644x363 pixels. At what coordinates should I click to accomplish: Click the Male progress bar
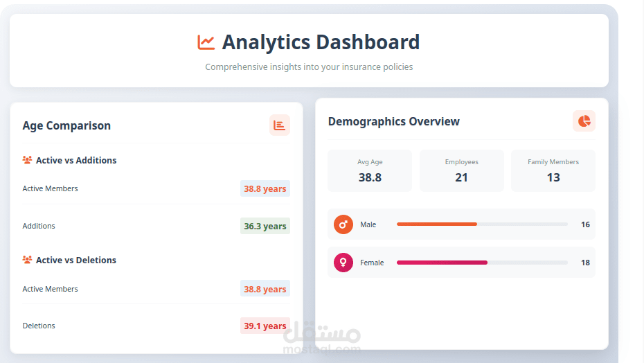pyautogui.click(x=482, y=224)
